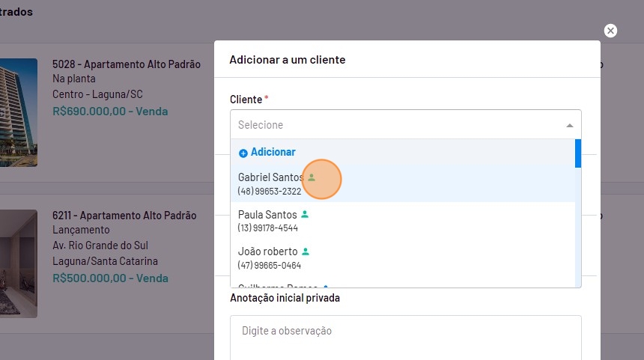
Task: Click the R$500.000,00 - Venda price
Action: (x=110, y=278)
